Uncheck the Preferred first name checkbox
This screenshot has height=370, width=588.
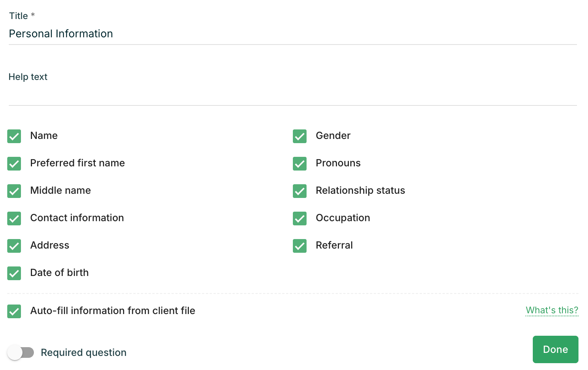tap(14, 164)
